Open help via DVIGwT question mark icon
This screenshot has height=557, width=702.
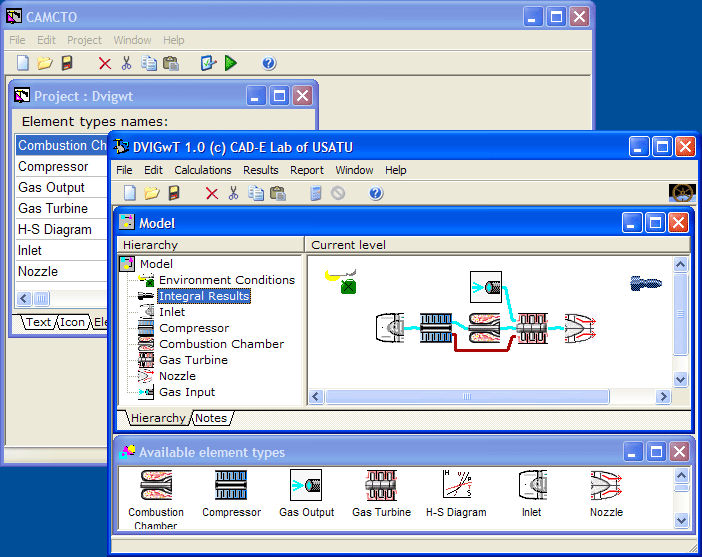(x=376, y=193)
